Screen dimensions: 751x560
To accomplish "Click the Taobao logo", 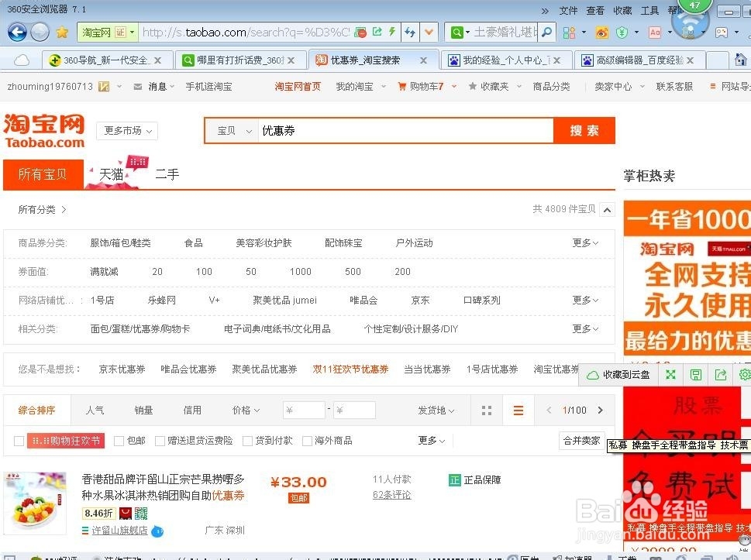I will (x=44, y=131).
